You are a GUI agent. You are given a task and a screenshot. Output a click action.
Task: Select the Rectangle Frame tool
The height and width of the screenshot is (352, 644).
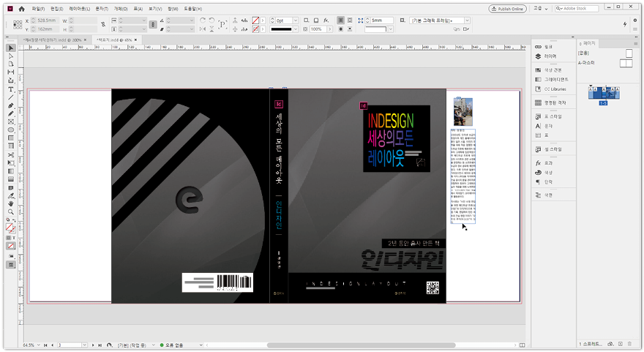tap(11, 122)
